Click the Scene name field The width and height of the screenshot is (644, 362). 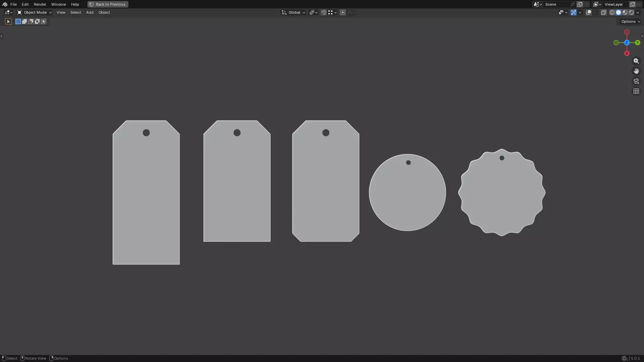click(556, 4)
